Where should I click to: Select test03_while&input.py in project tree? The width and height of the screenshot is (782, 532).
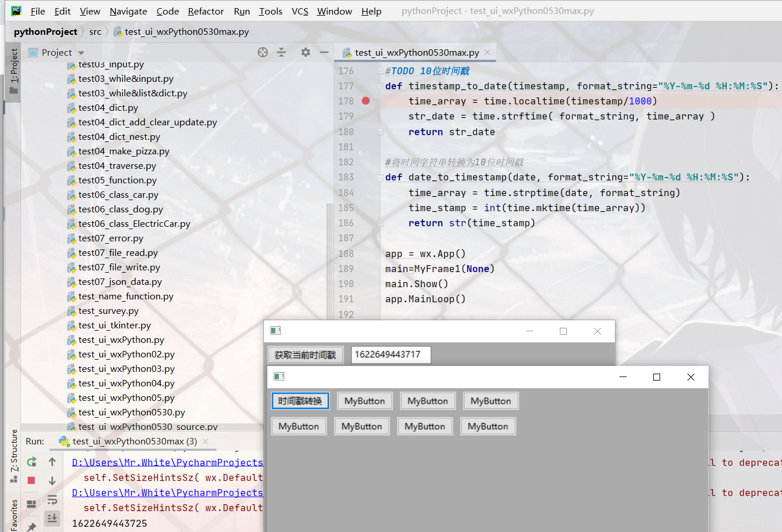click(x=126, y=79)
